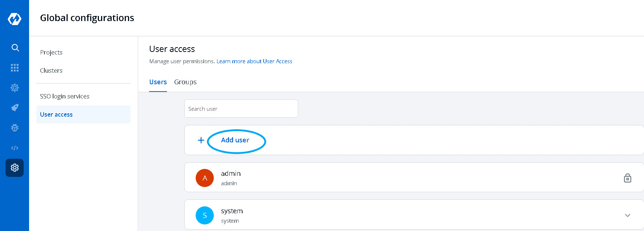Image resolution: width=644 pixels, height=231 pixels.
Task: Open Learn more about User Access link
Action: tap(254, 61)
